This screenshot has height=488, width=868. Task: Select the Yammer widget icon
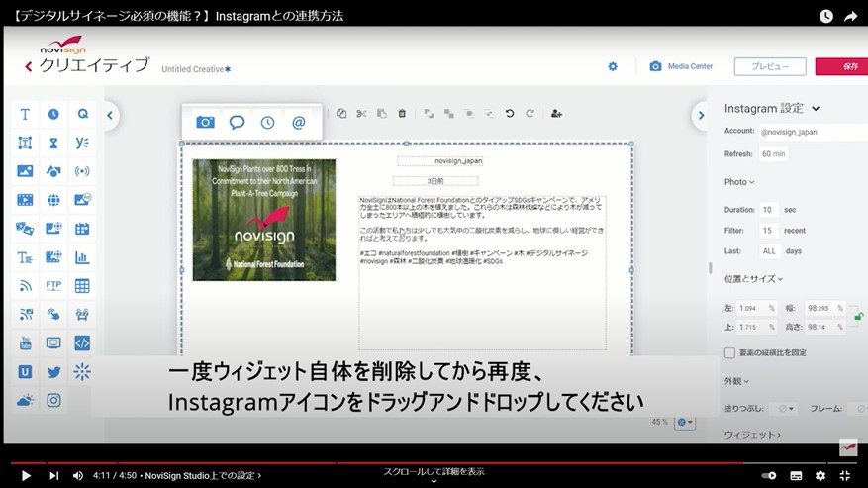pyautogui.click(x=82, y=143)
